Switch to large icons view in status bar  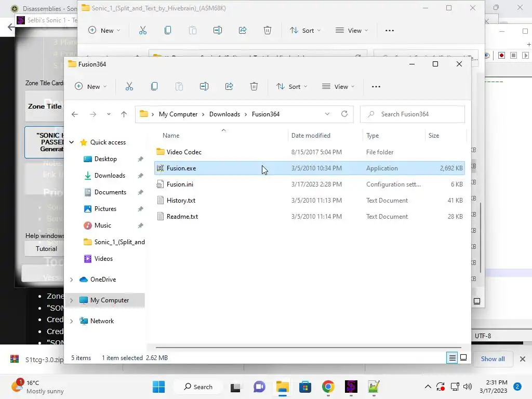point(463,357)
